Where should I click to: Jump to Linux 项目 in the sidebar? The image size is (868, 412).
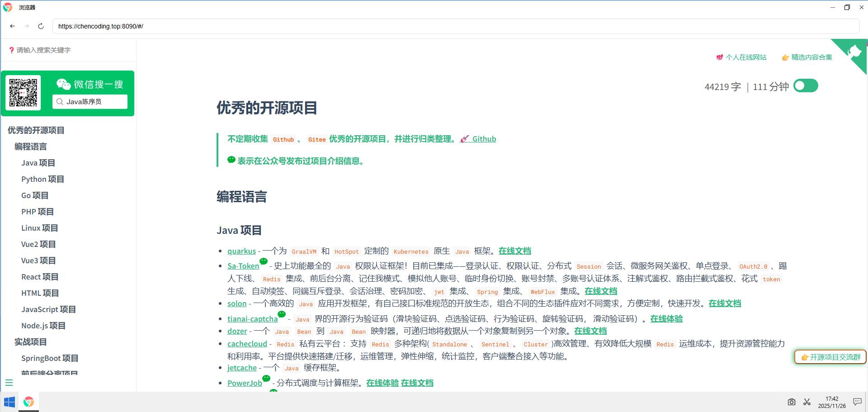click(x=39, y=228)
